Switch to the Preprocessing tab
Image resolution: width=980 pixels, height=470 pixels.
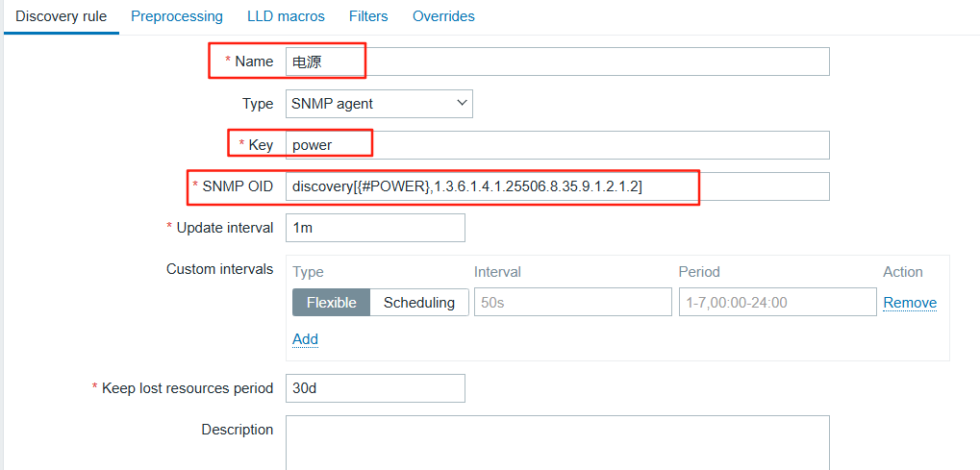(177, 16)
